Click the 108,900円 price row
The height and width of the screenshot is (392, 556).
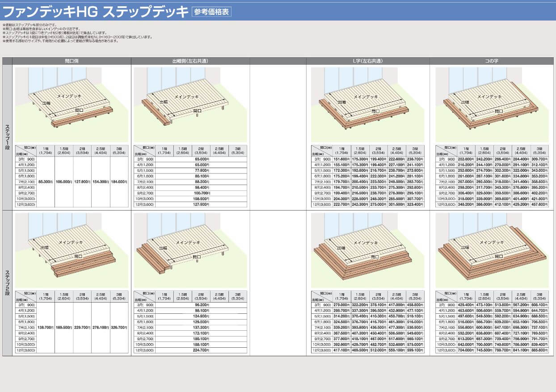click(x=201, y=199)
